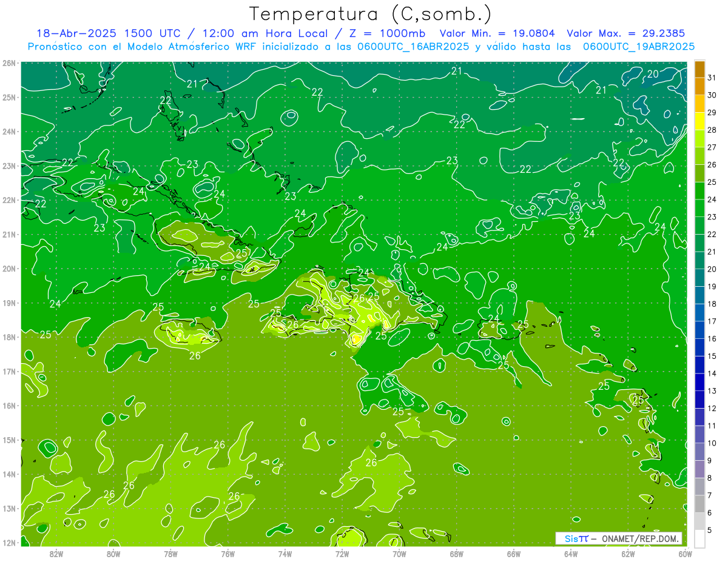Screen dimensions: 728x562
Task: Click the latitude label 20N
Action: (x=9, y=269)
